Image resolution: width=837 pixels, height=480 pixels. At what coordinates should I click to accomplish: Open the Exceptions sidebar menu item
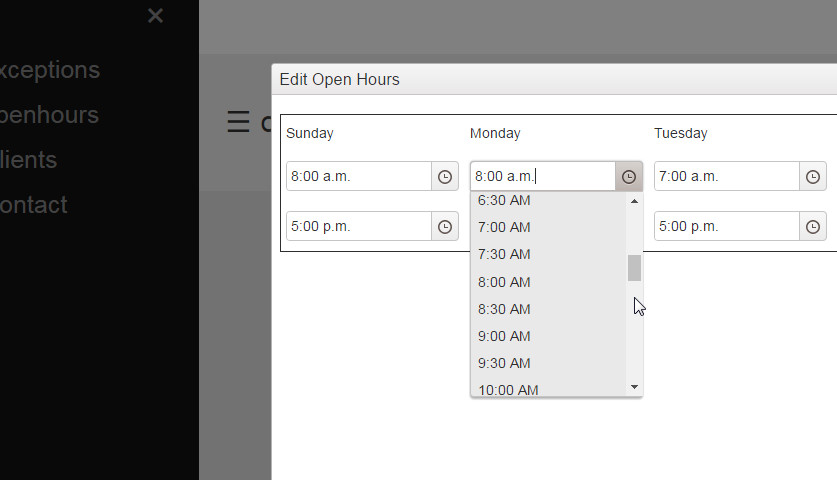click(48, 70)
